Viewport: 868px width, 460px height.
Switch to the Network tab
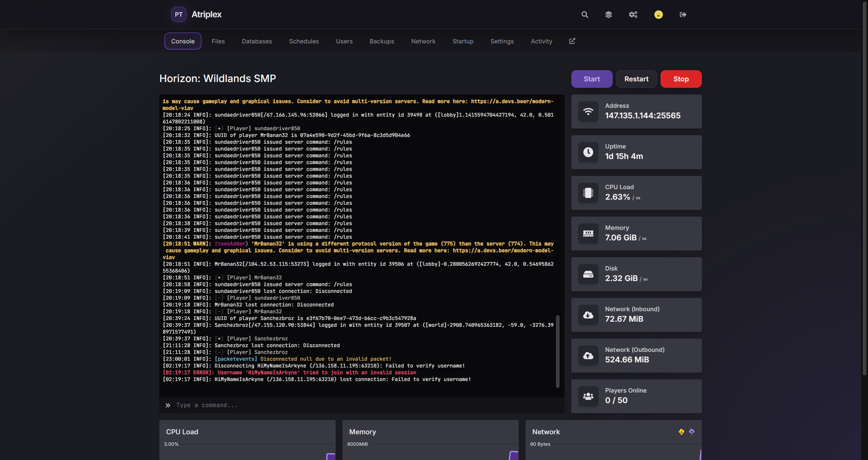(x=423, y=41)
